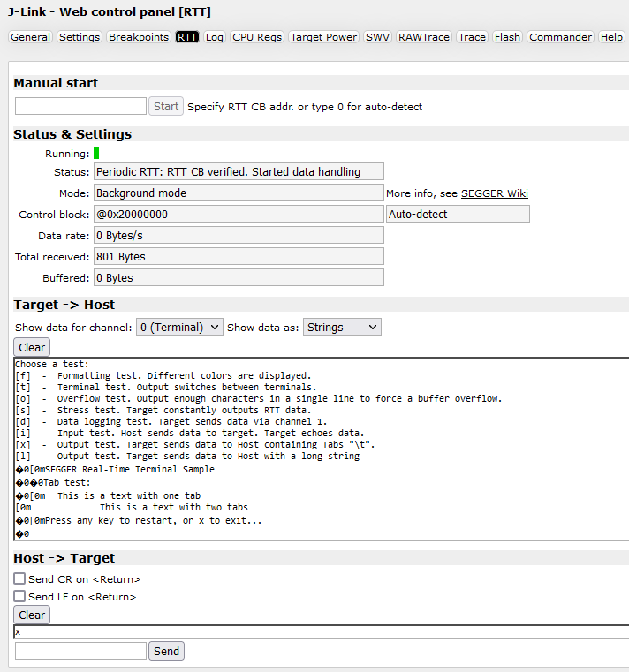Open the CPU Regs tab

(257, 37)
